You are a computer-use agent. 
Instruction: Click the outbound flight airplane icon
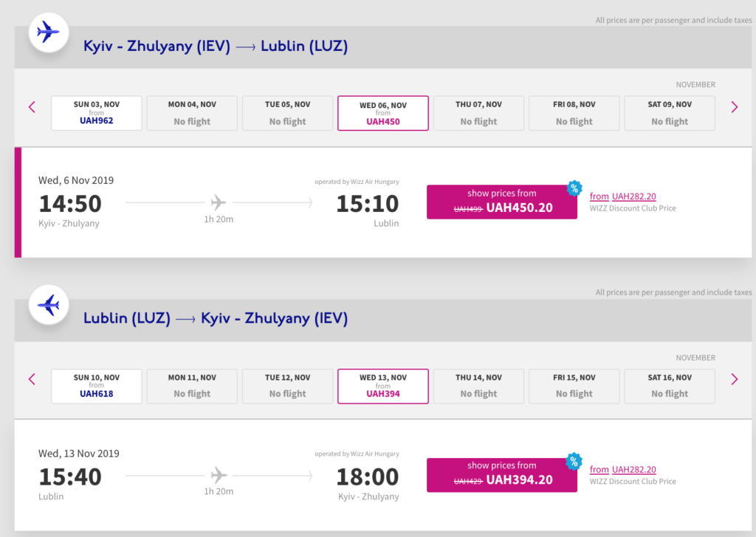(x=49, y=32)
